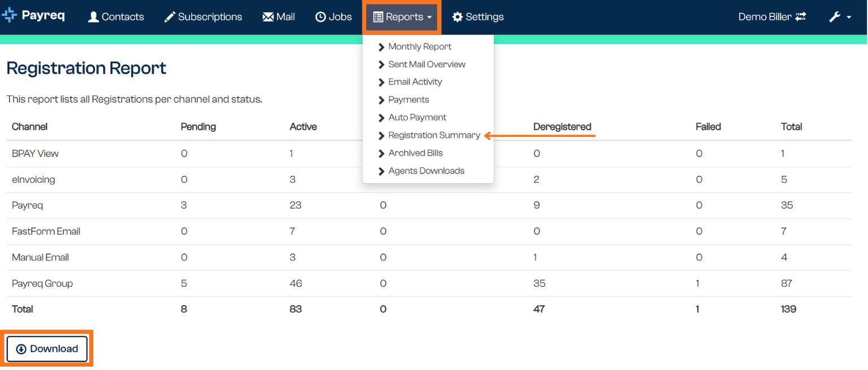Open Agents Downloads report

coord(426,171)
